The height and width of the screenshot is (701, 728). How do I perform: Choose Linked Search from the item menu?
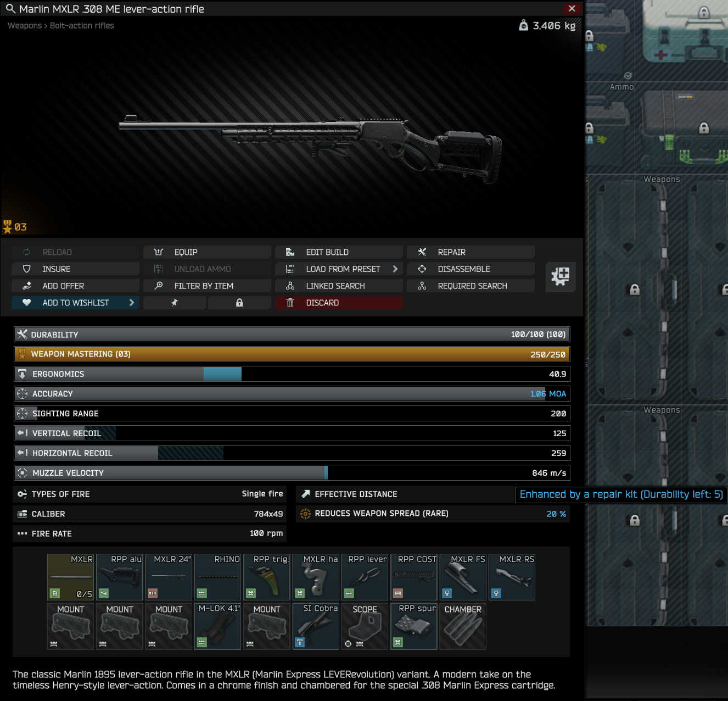(x=339, y=286)
